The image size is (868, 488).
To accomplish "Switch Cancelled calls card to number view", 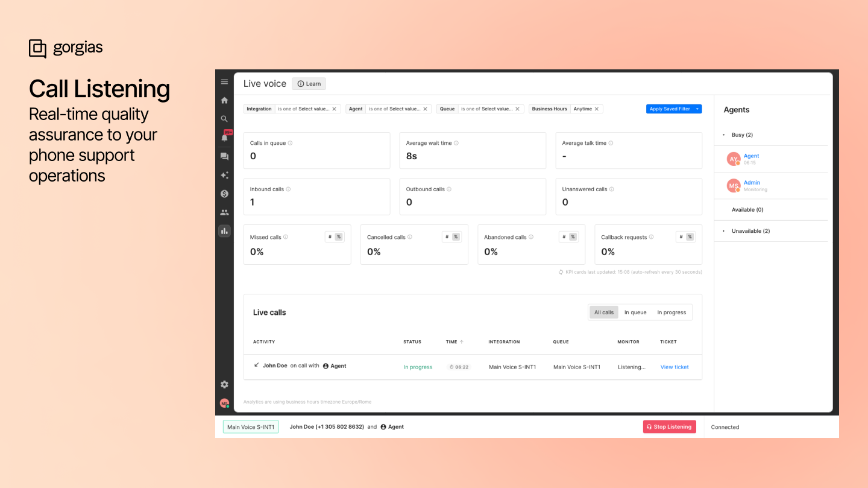I will pos(447,237).
